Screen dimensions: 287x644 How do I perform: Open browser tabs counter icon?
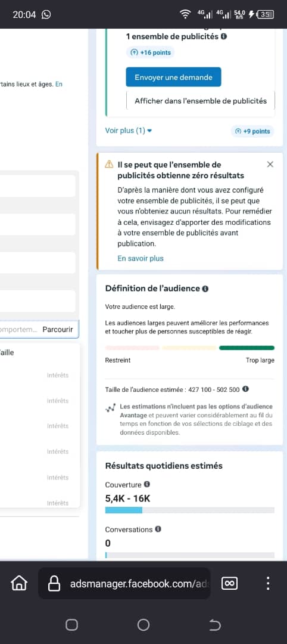click(x=229, y=583)
